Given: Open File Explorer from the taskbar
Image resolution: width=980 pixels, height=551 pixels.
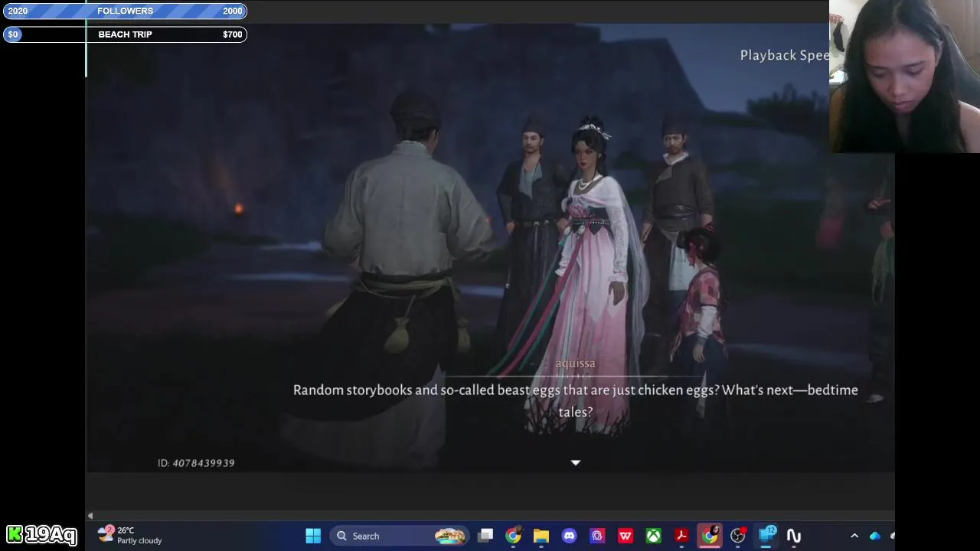Looking at the screenshot, I should 541,536.
